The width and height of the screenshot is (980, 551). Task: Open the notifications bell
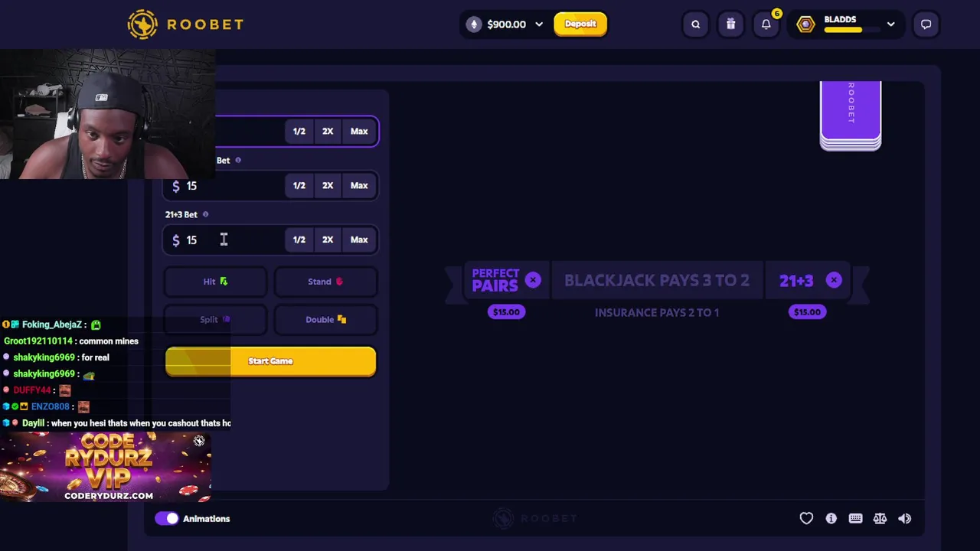[766, 24]
